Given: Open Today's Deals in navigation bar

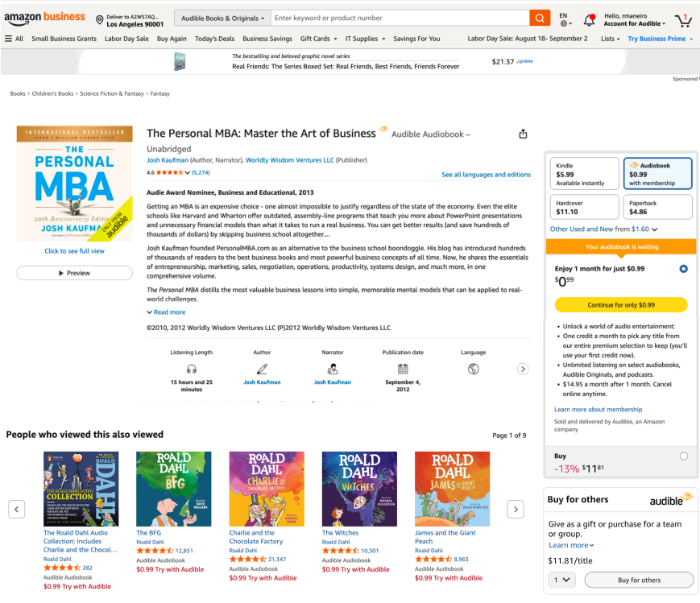Looking at the screenshot, I should [x=214, y=39].
